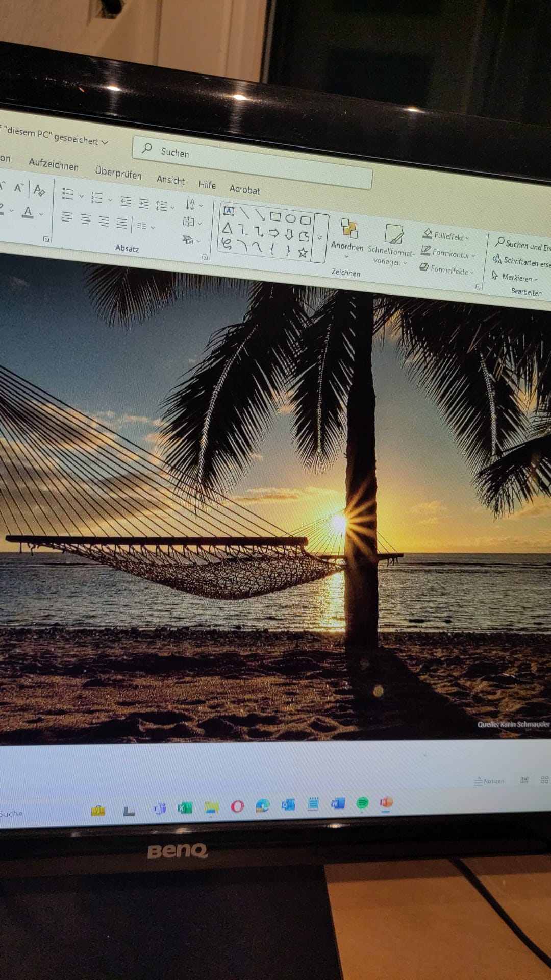Switch to normal view in status bar
This screenshot has width=551, height=980.
tap(524, 780)
